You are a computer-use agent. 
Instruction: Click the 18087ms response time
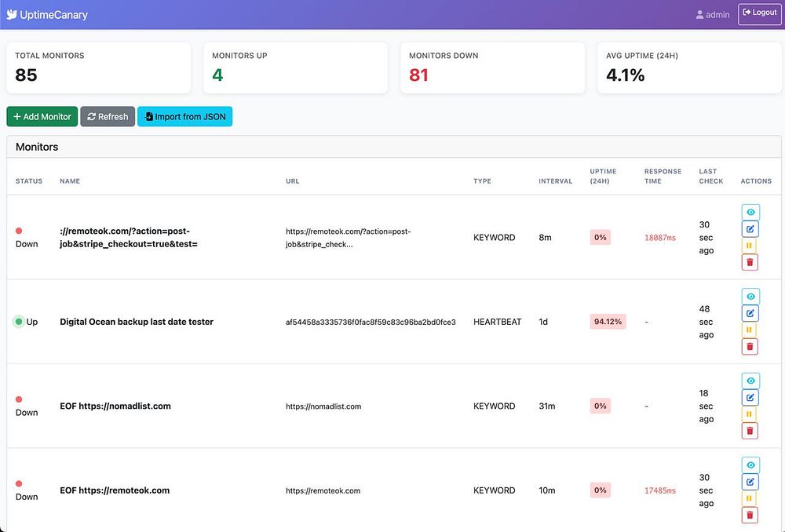click(660, 238)
